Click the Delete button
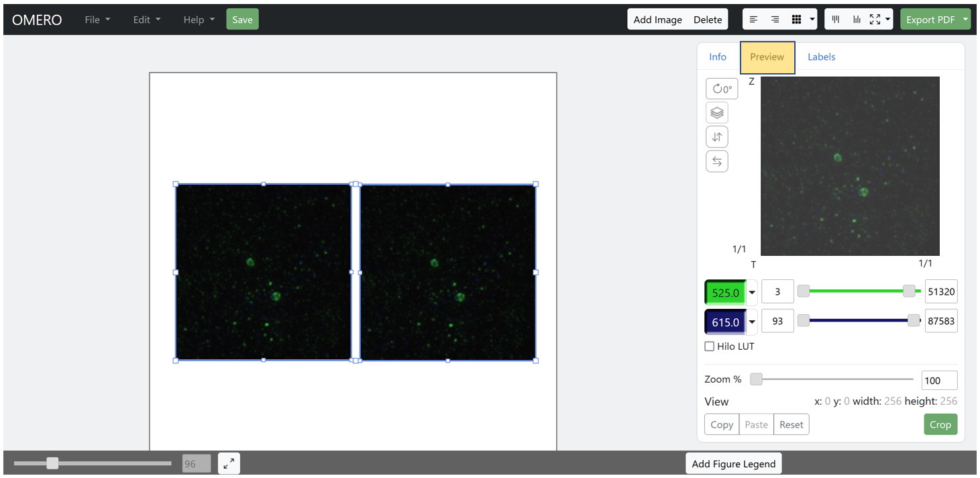Viewport: 980px width, 478px height. pos(708,19)
